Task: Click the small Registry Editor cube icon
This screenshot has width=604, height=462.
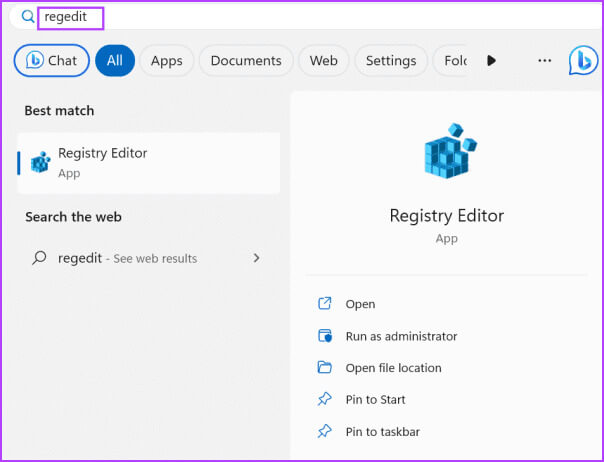Action: 41,162
